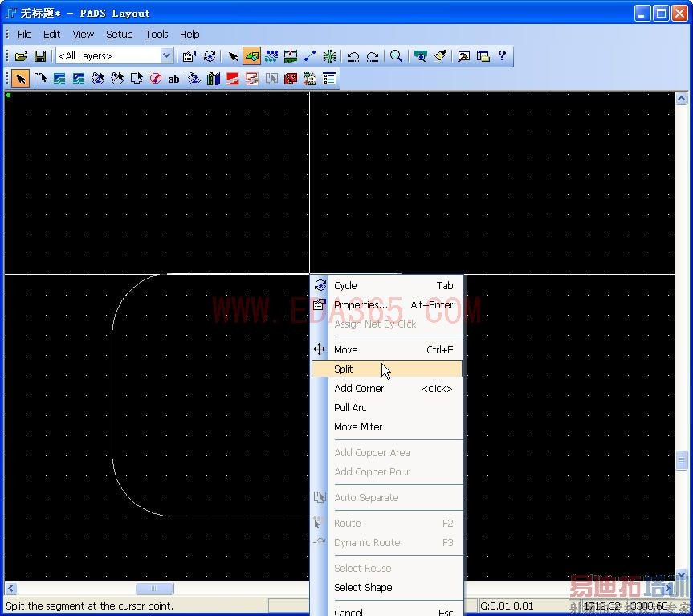Choose Properties... from the context menu
This screenshot has height=616, width=693.
tap(387, 305)
